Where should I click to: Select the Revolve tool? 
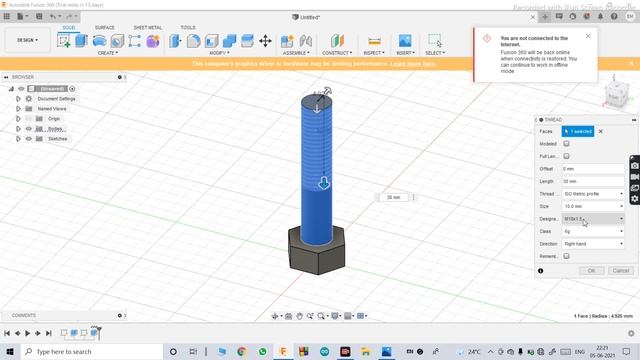pyautogui.click(x=99, y=41)
